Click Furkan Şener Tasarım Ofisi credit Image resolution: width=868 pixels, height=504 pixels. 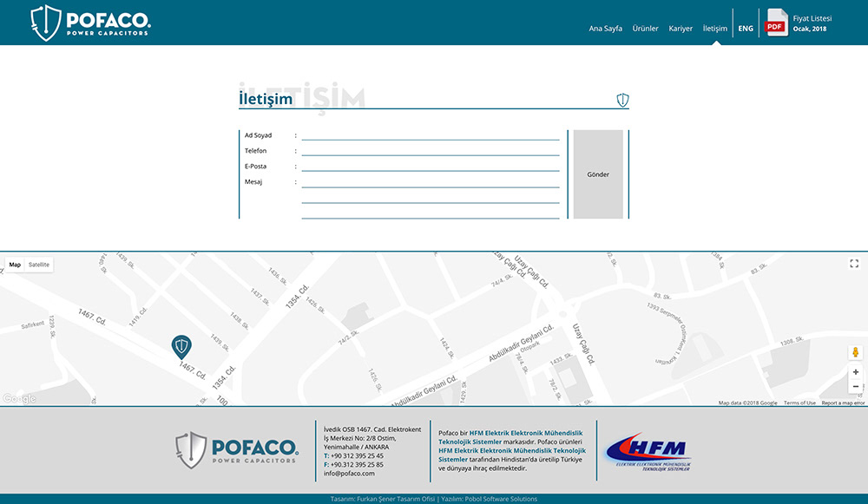396,499
